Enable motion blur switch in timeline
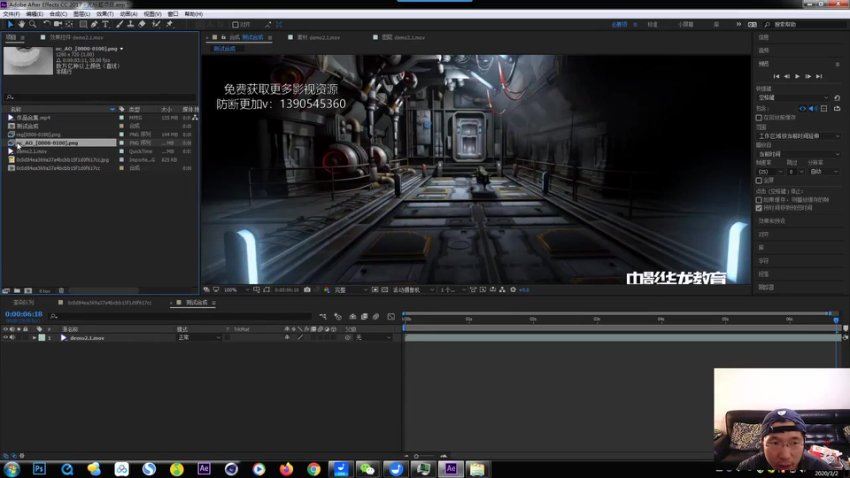Screen dimensions: 850x478 [376, 316]
